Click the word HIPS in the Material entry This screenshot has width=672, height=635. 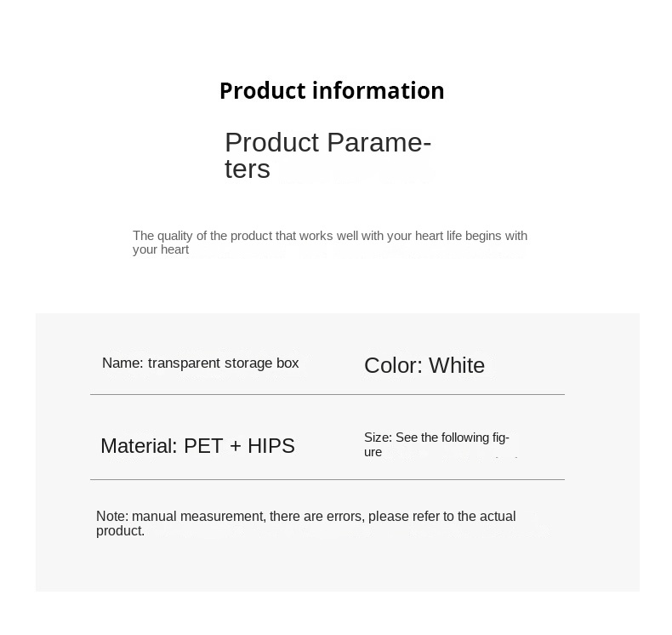click(271, 446)
